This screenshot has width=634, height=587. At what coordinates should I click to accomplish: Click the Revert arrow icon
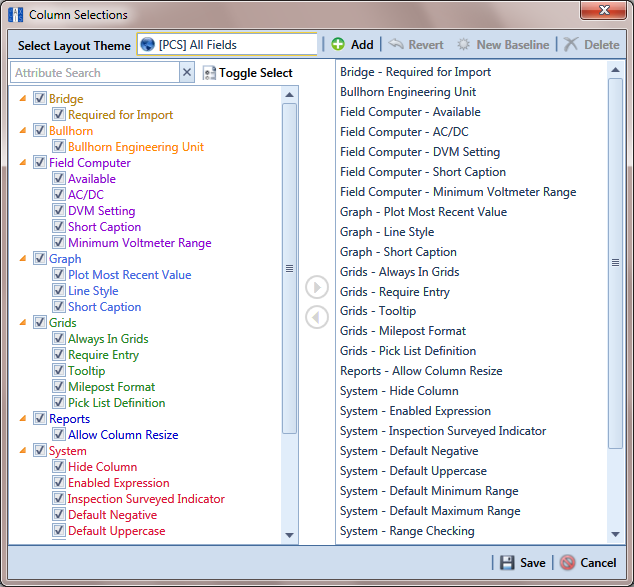coord(396,44)
